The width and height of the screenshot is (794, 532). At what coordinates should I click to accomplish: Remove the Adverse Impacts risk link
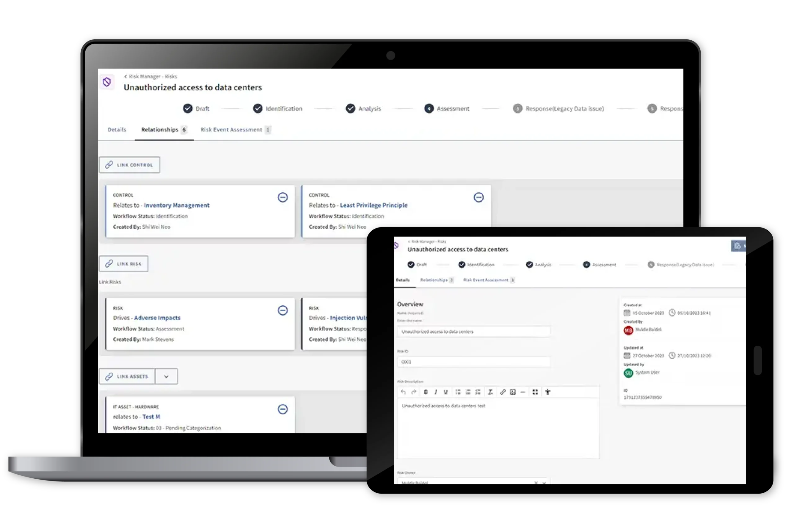(x=283, y=310)
